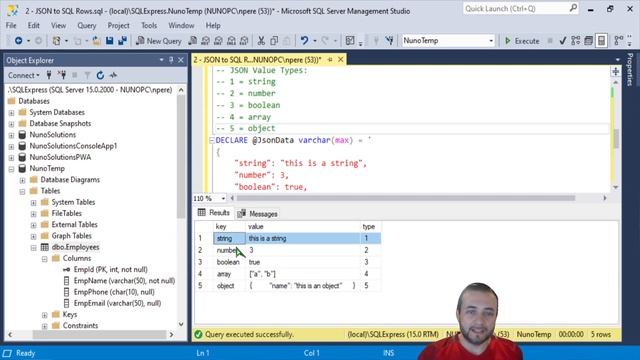Click the Database Engine Query icon
This screenshot has width=640, height=360.
click(x=193, y=41)
